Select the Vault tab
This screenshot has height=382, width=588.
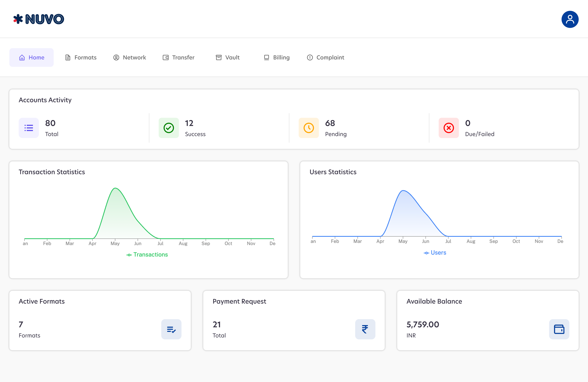[x=228, y=58]
